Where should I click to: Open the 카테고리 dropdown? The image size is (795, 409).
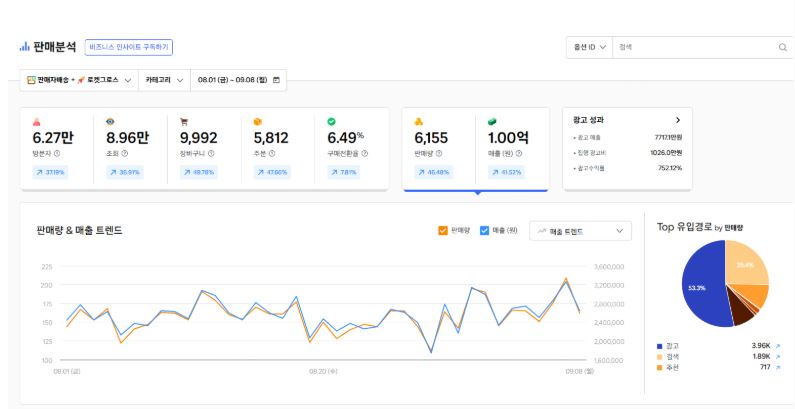pyautogui.click(x=164, y=80)
